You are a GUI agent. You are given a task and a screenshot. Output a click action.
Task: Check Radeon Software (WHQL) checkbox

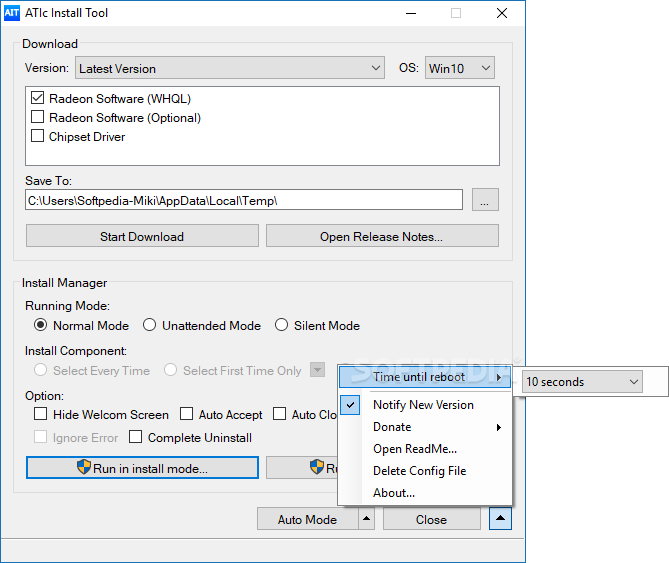[x=38, y=98]
